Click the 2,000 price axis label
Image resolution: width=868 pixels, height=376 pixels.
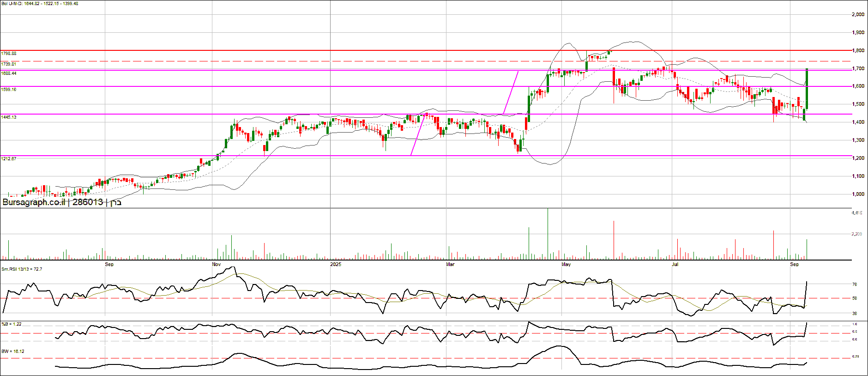(858, 15)
